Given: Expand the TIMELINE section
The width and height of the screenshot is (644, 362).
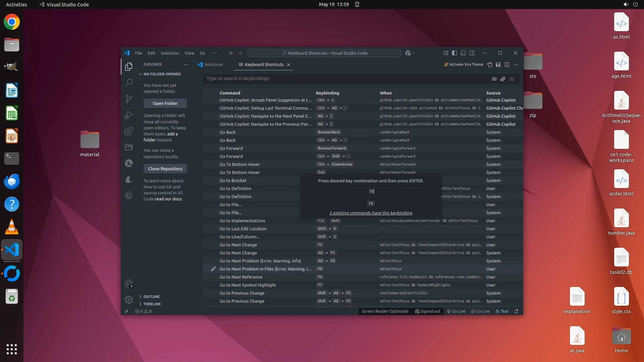Looking at the screenshot, I should point(152,304).
